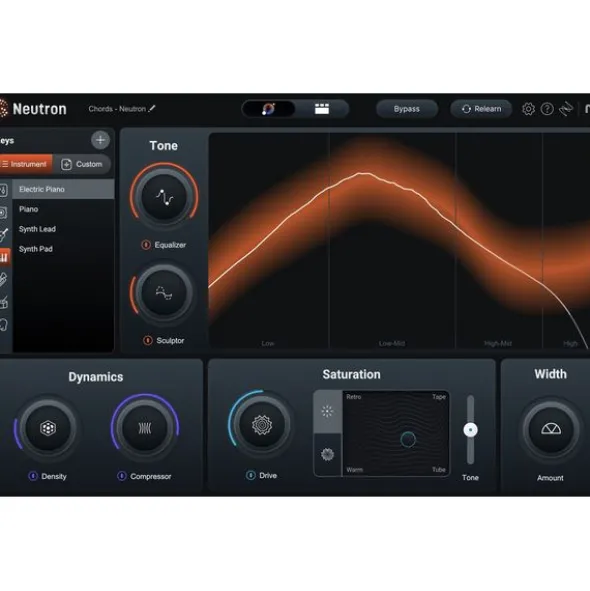This screenshot has height=591, width=590.
Task: Toggle the Drive power button
Action: (x=251, y=475)
